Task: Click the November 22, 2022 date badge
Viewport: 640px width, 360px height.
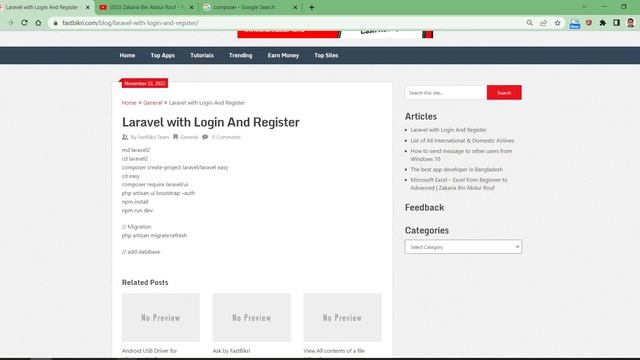Action: coord(144,83)
